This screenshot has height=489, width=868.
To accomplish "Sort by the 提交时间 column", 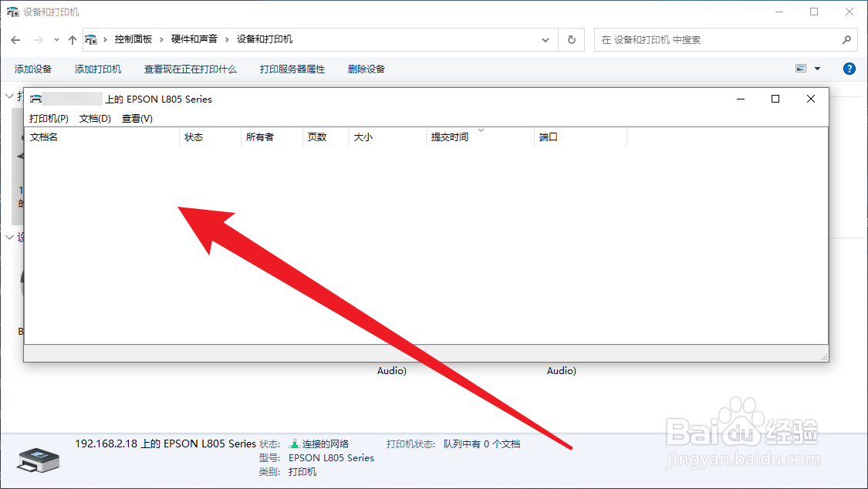I will (x=481, y=137).
